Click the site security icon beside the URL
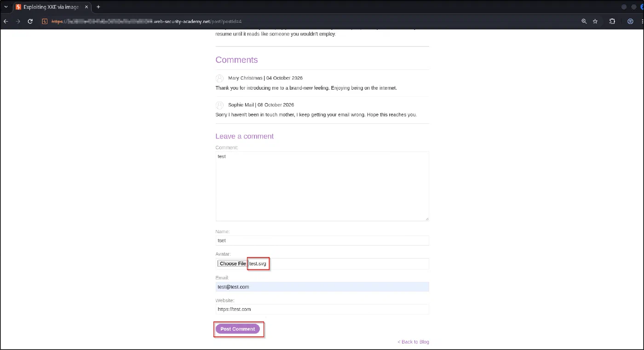644x350 pixels. [45, 21]
